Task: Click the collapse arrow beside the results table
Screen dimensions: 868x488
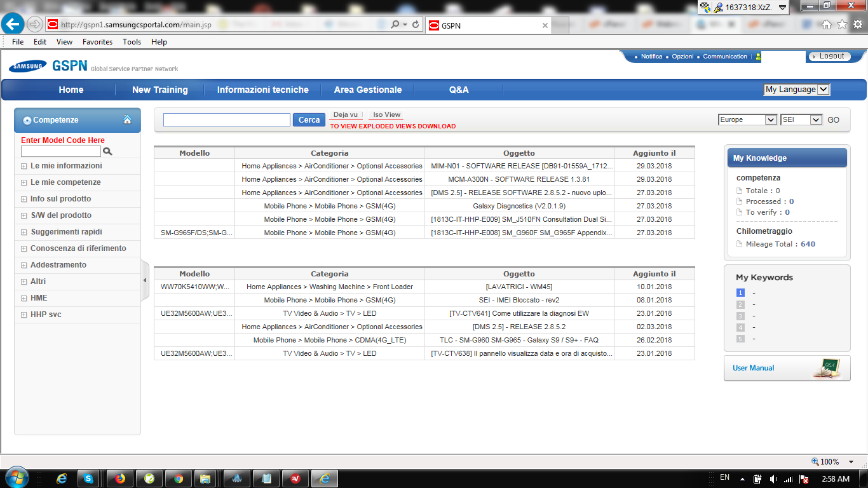Action: [x=145, y=280]
